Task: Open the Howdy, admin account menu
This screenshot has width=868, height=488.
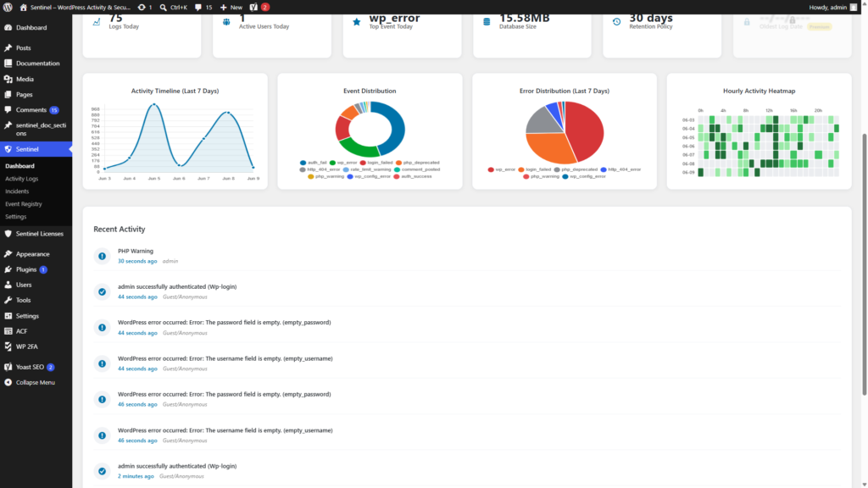Action: tap(832, 7)
